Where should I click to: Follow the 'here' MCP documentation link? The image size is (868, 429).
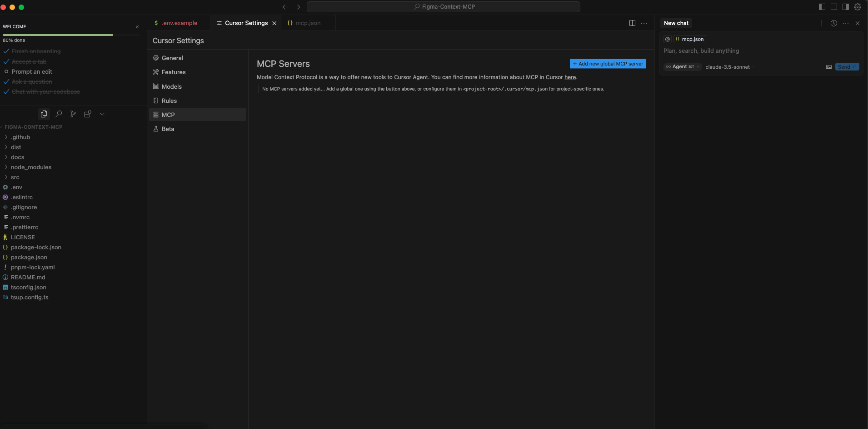pos(570,77)
